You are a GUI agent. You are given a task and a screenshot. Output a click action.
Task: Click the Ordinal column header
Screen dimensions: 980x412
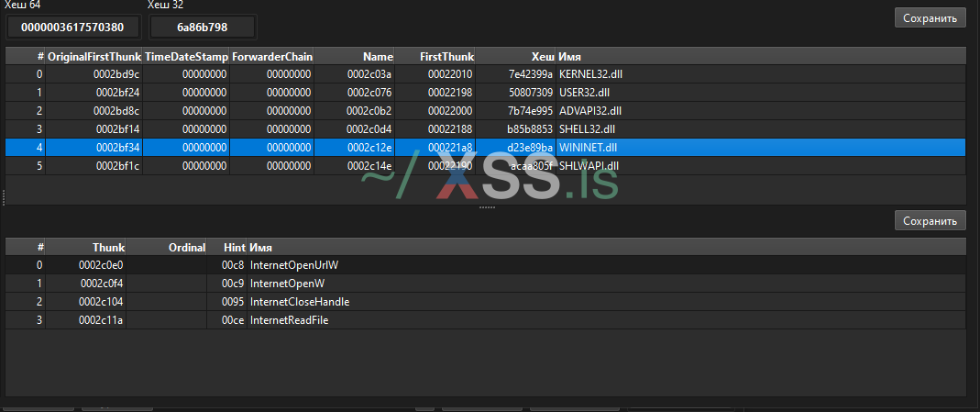pos(166,247)
